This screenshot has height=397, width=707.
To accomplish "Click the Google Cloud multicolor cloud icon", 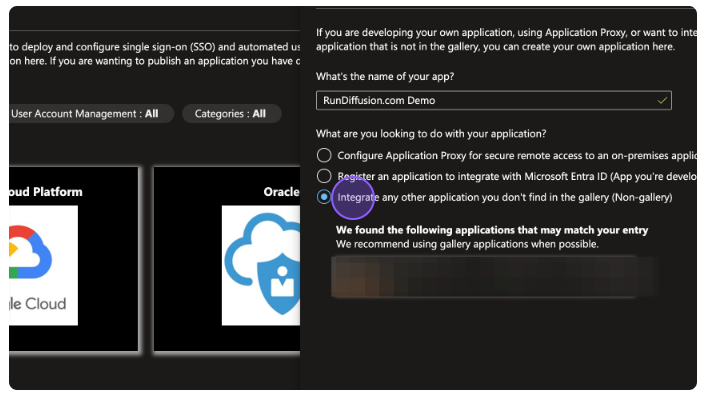I will 30,252.
